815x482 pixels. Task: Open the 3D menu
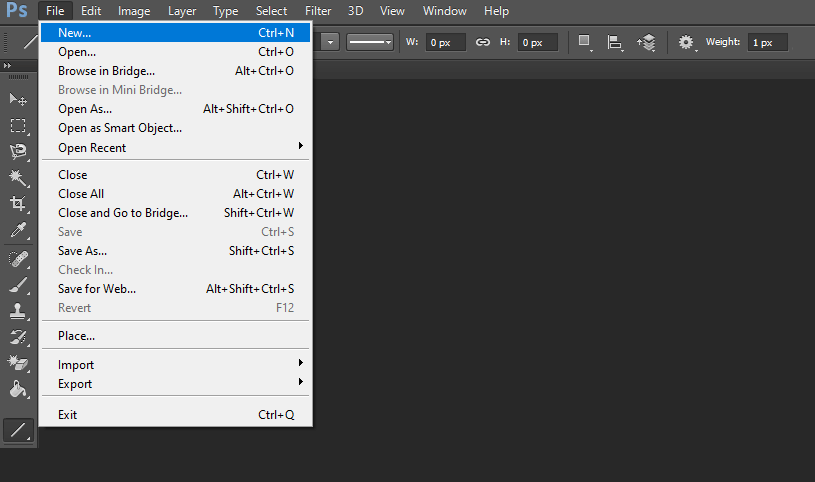tap(356, 11)
